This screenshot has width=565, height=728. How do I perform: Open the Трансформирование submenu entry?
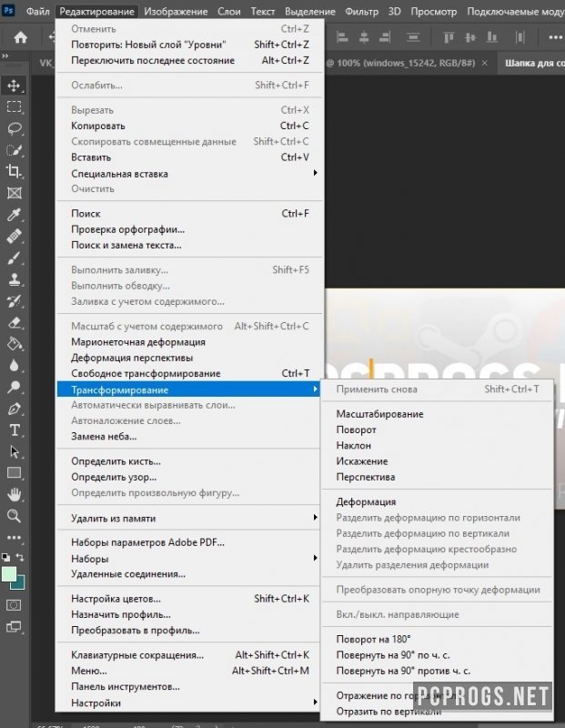189,389
